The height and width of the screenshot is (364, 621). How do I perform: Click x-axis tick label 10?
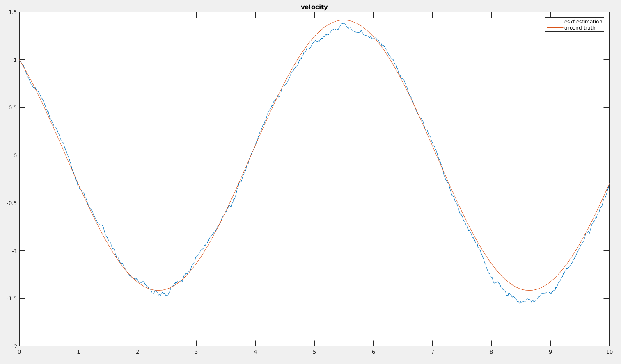click(x=610, y=352)
